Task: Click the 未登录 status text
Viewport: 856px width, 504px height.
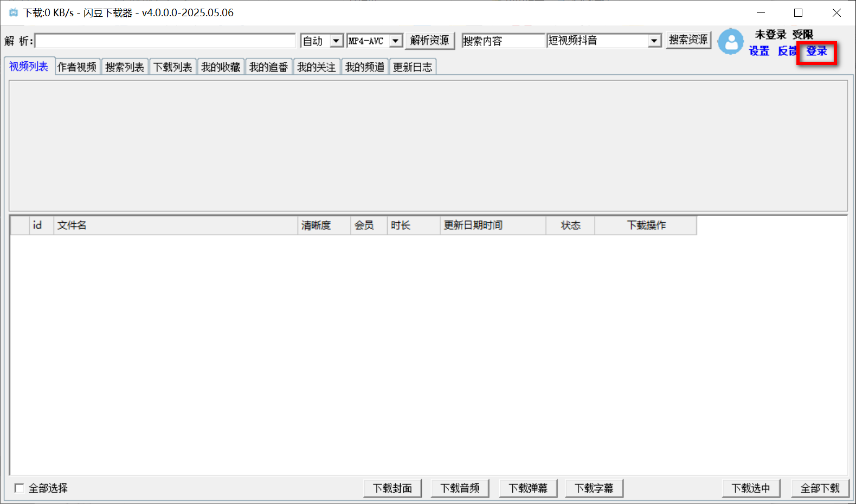Action: pos(770,35)
